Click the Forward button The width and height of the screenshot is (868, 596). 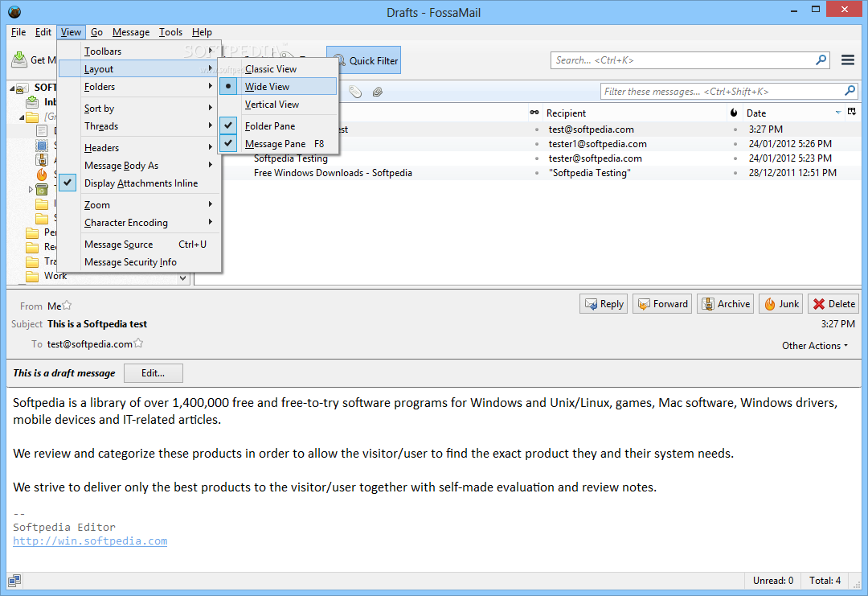(662, 303)
